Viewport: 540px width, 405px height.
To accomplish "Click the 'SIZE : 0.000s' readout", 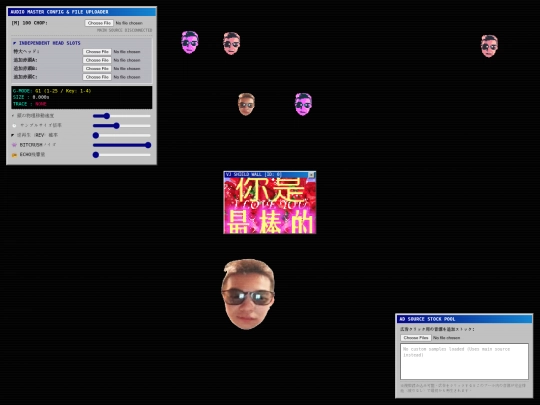I will point(31,97).
